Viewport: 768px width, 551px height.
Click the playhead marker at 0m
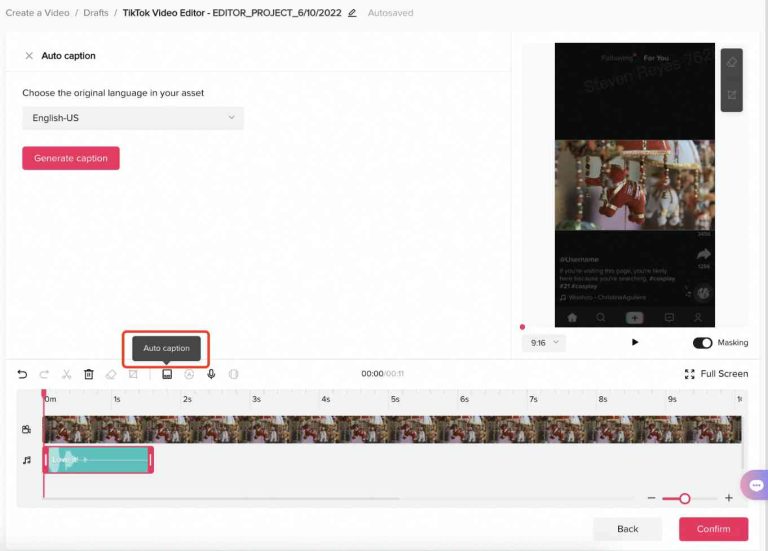click(44, 394)
